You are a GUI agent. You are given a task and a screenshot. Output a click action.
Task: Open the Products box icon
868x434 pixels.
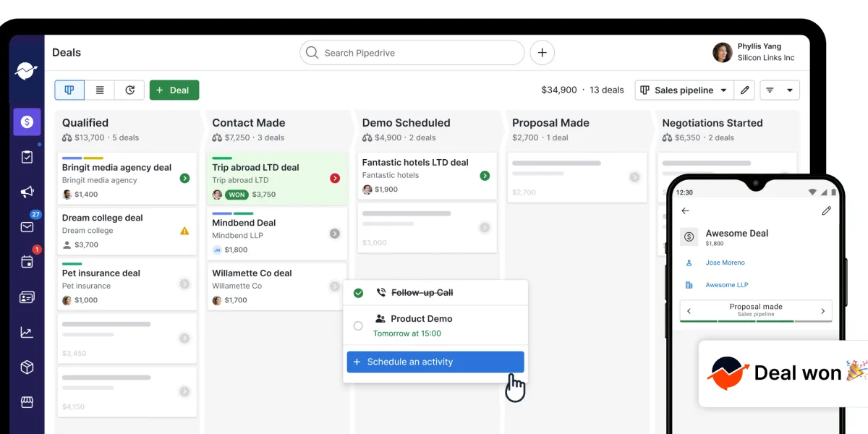tap(27, 367)
